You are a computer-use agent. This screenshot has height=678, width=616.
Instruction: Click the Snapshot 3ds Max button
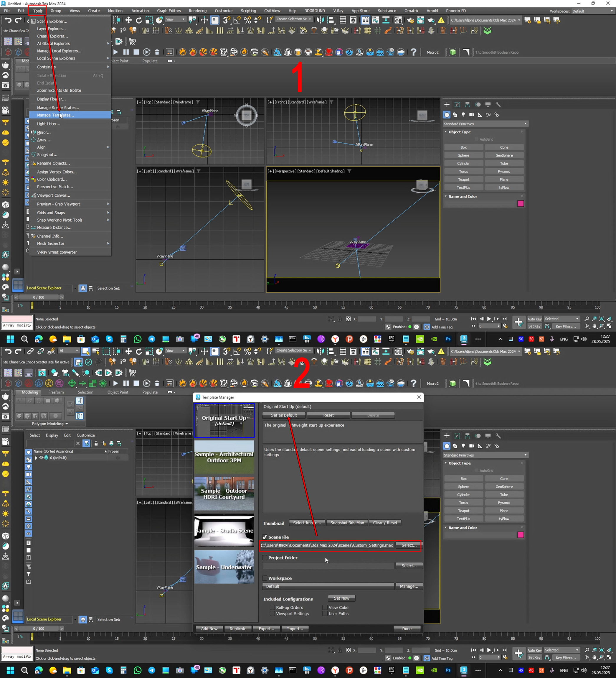347,523
